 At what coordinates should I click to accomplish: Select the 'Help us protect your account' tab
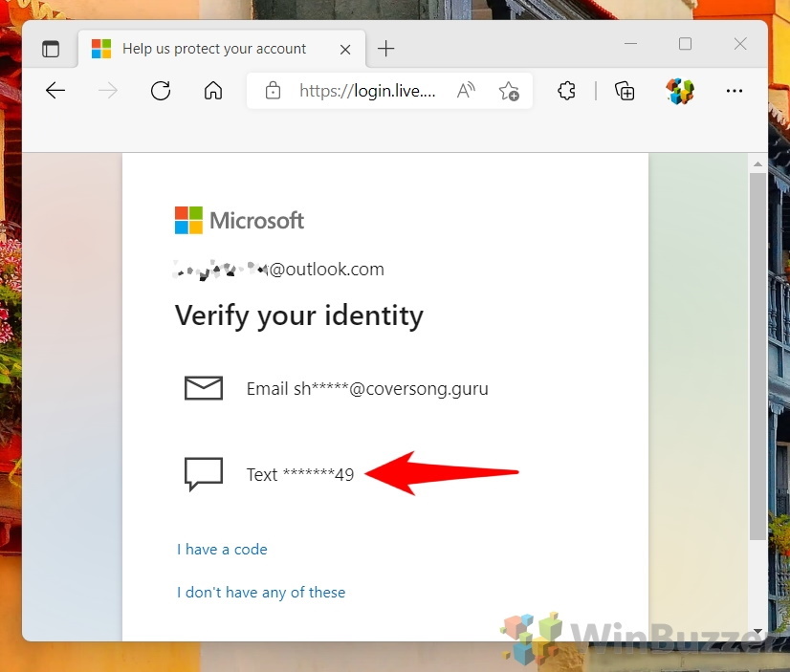[222, 49]
